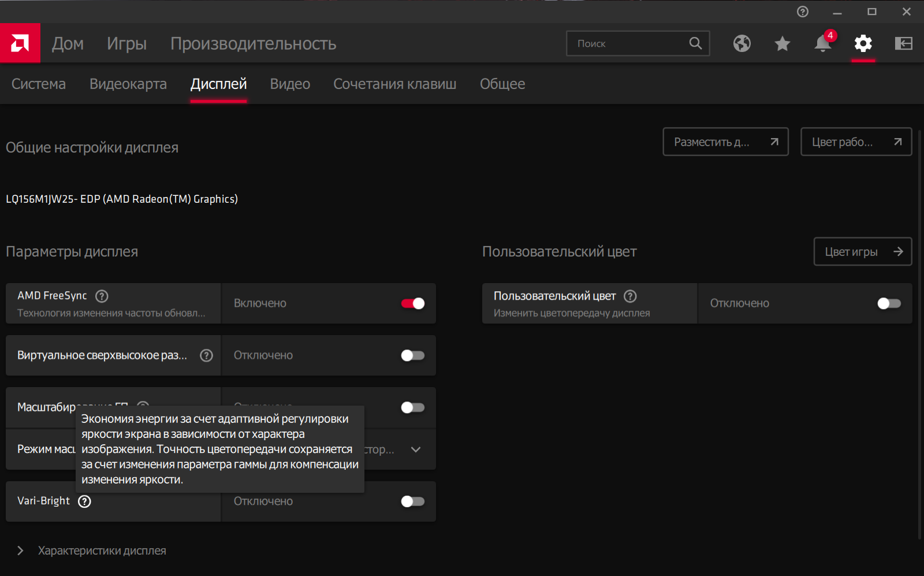
Task: Click Параметры дисплея heading
Action: click(x=72, y=251)
